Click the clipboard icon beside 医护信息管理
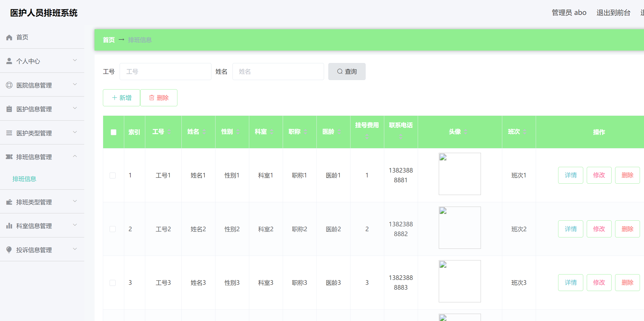Viewport: 644px width, 321px height. (9, 109)
